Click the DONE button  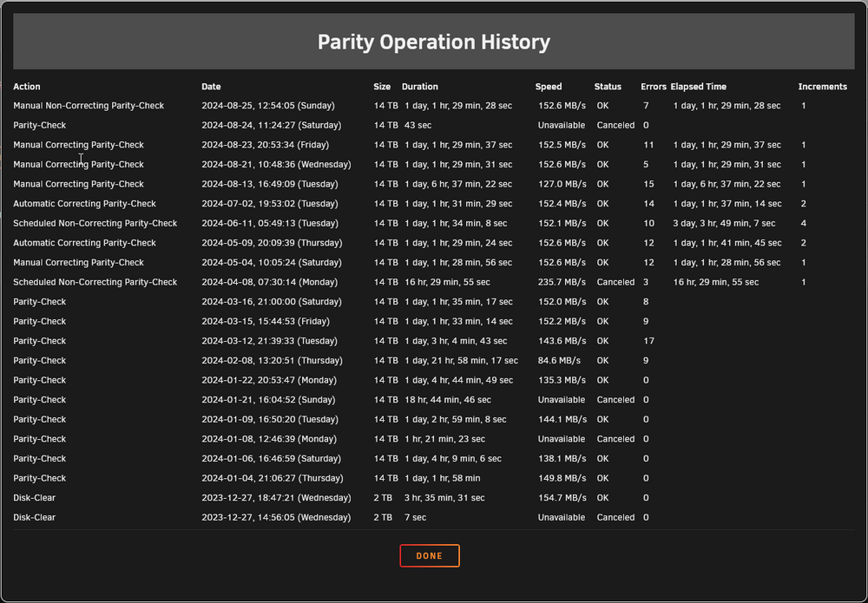[x=430, y=556]
